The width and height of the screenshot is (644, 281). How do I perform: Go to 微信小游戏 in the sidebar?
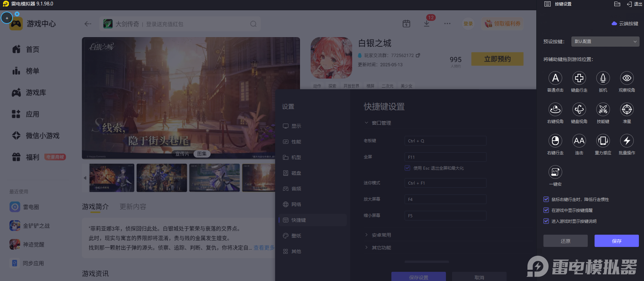click(36, 136)
